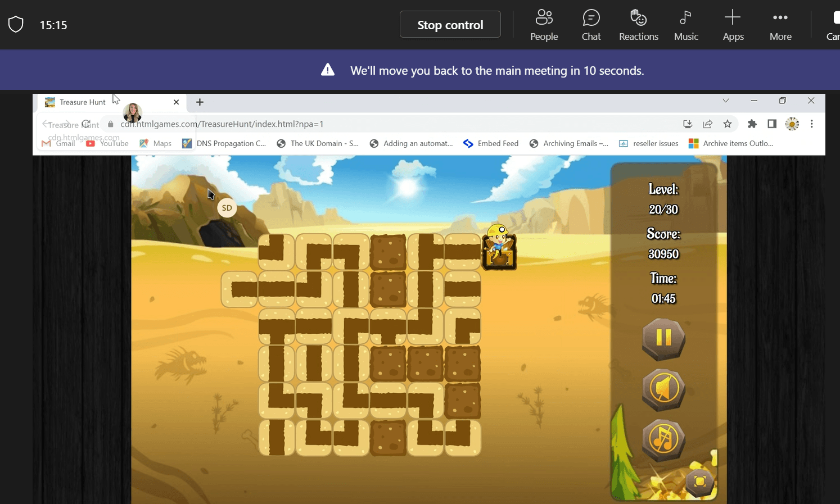Viewport: 840px width, 504px height.
Task: Open the meeting Chat
Action: 591,25
